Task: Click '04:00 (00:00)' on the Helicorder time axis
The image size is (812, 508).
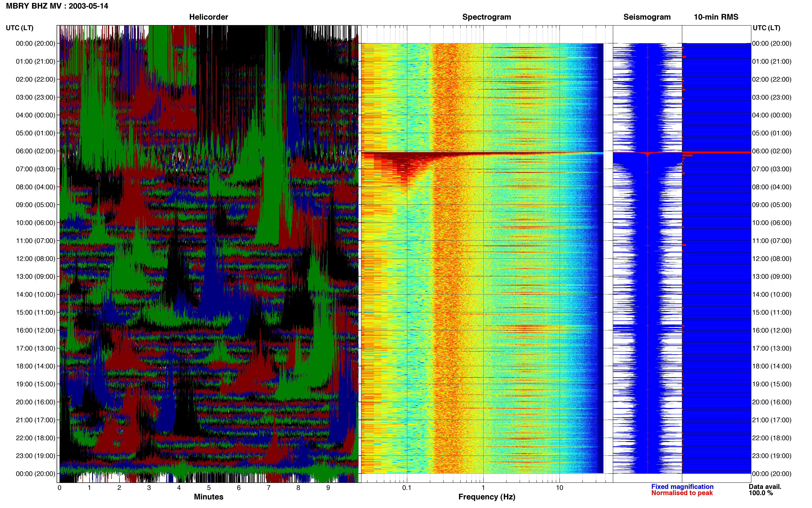Action: [x=36, y=115]
